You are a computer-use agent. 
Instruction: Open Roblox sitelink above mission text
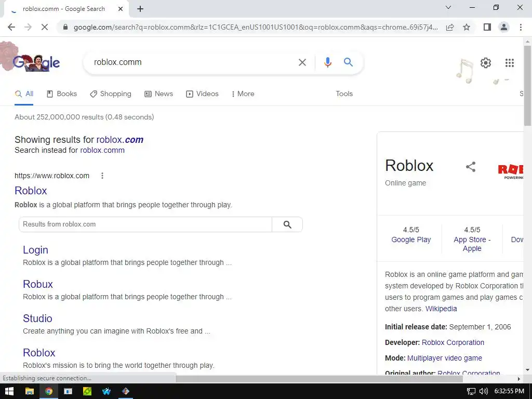(x=38, y=353)
